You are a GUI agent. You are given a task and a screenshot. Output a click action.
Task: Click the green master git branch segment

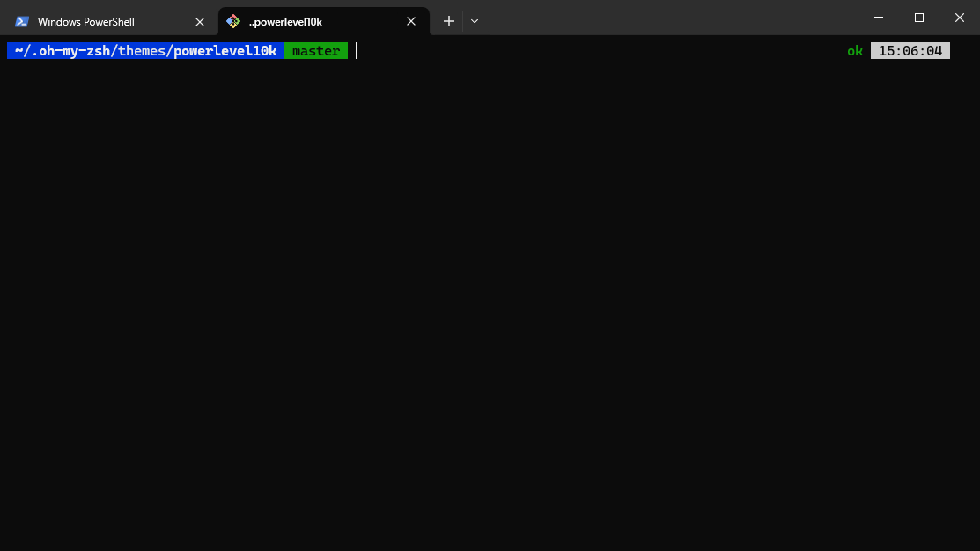[x=315, y=50]
